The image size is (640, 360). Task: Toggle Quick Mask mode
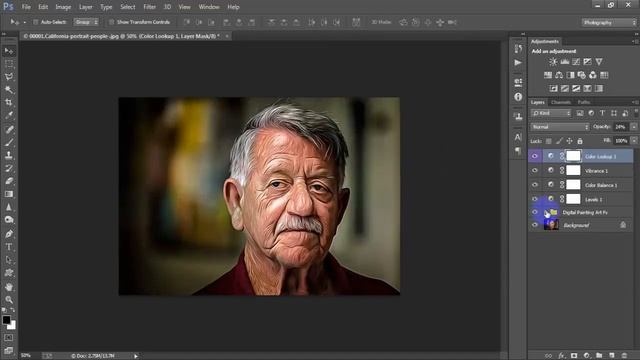coord(9,338)
